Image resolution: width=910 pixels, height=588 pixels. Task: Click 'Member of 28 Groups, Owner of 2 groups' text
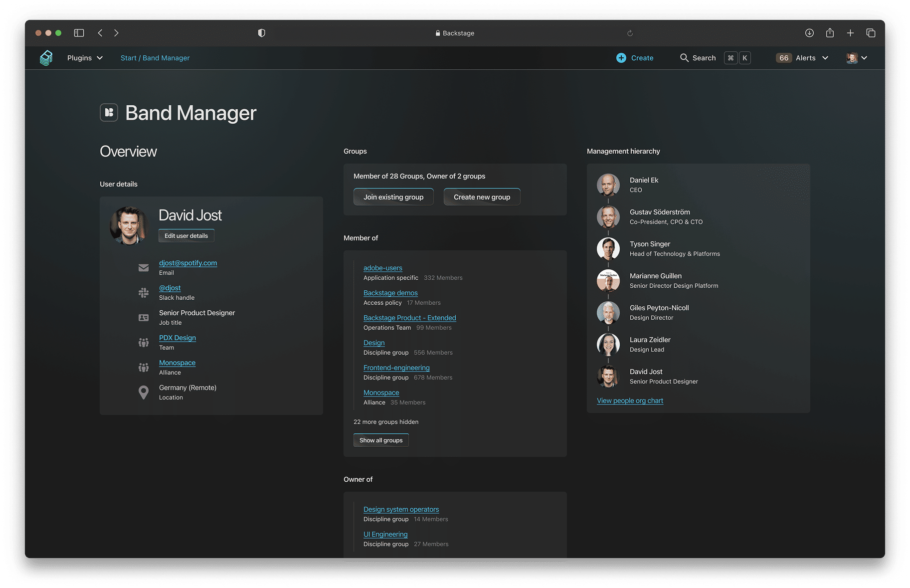point(419,176)
